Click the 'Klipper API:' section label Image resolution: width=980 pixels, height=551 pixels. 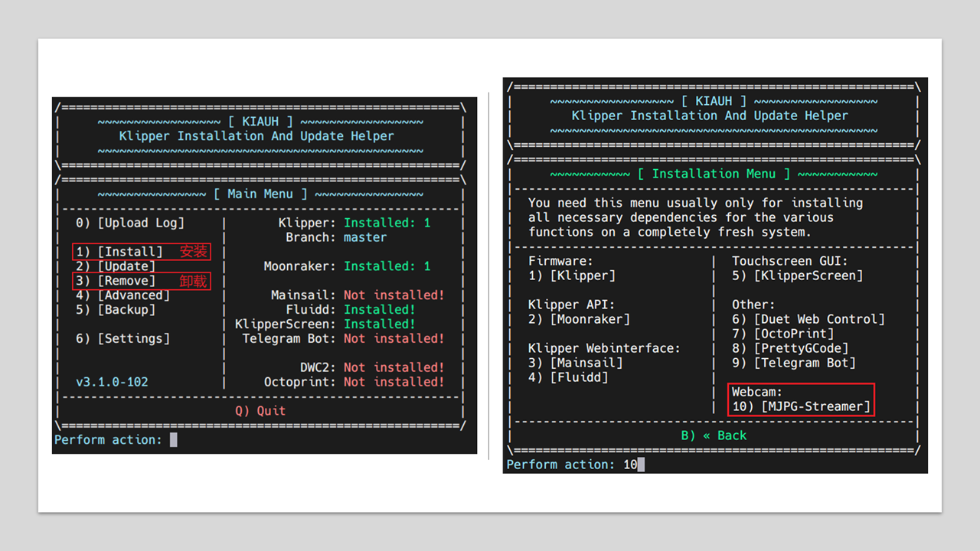tap(572, 305)
